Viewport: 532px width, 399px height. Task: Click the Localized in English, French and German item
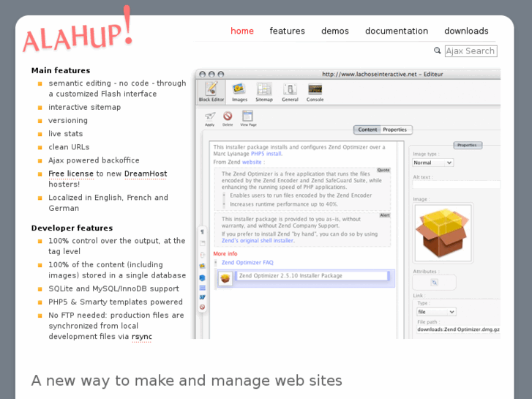[108, 203]
